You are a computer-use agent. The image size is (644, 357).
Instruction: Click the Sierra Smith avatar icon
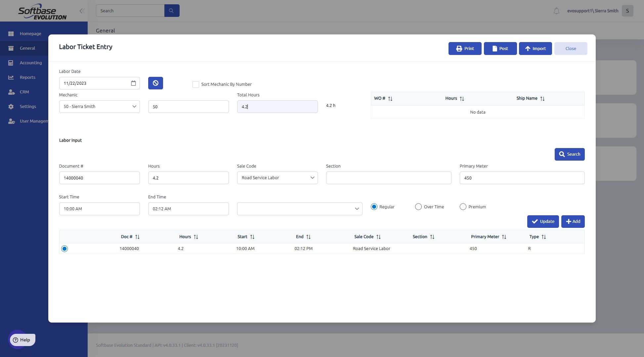point(627,11)
